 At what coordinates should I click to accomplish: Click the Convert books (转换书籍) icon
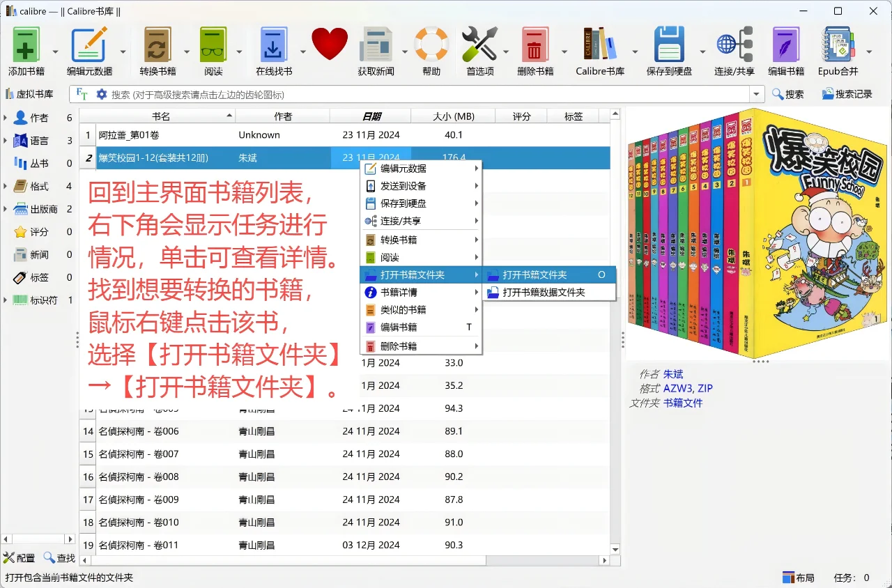pos(157,45)
